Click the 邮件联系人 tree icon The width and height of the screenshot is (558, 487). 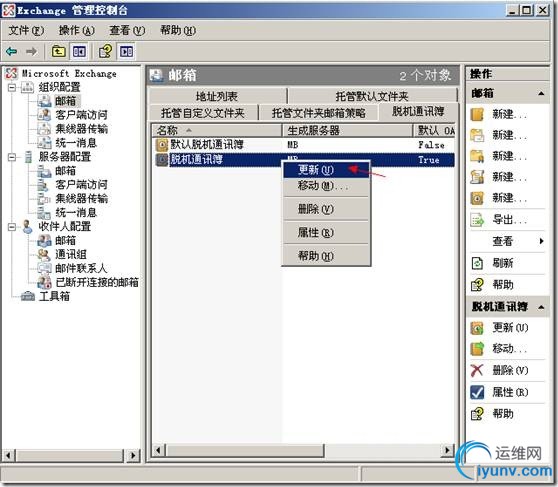[45, 268]
